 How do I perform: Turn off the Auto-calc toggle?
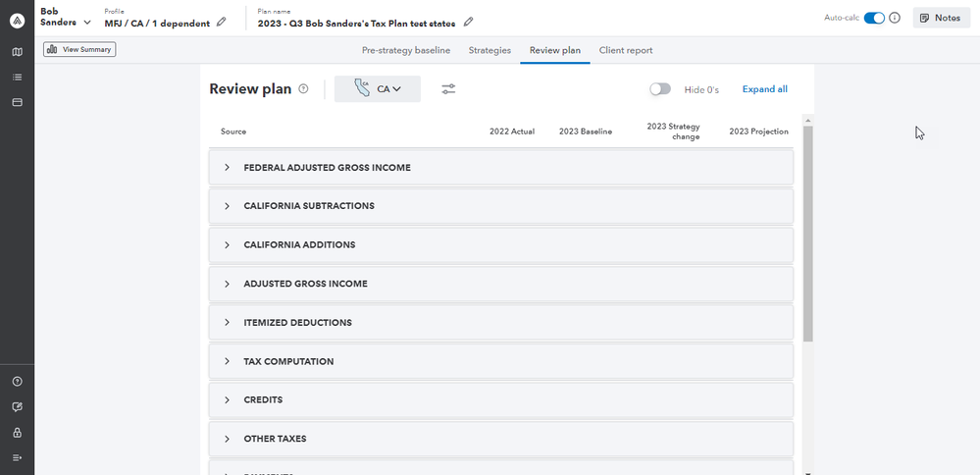[874, 18]
